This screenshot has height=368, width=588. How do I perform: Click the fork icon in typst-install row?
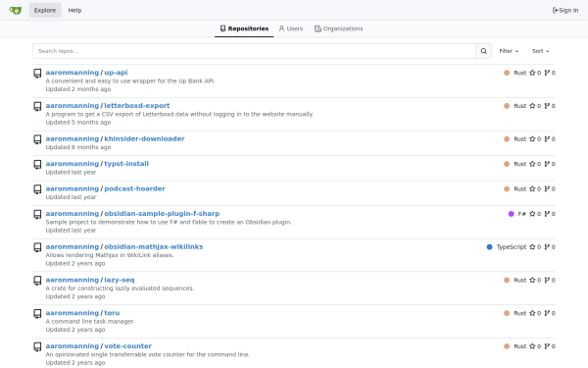click(547, 164)
